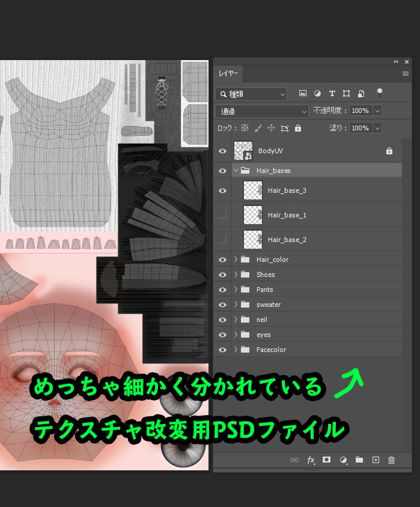This screenshot has height=507, width=420.
Task: Click the padlock on BodyUV layer
Action: [x=389, y=151]
